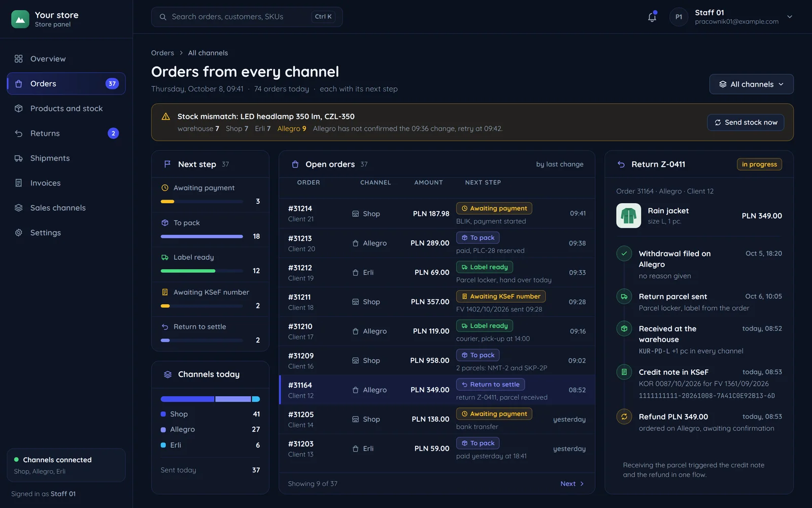Click the Sales channels layers icon
Image resolution: width=812 pixels, height=508 pixels.
pyautogui.click(x=19, y=208)
